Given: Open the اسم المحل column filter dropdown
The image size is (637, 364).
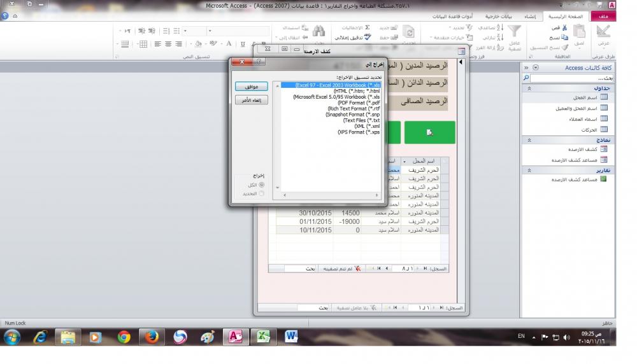Looking at the screenshot, I should click(404, 161).
